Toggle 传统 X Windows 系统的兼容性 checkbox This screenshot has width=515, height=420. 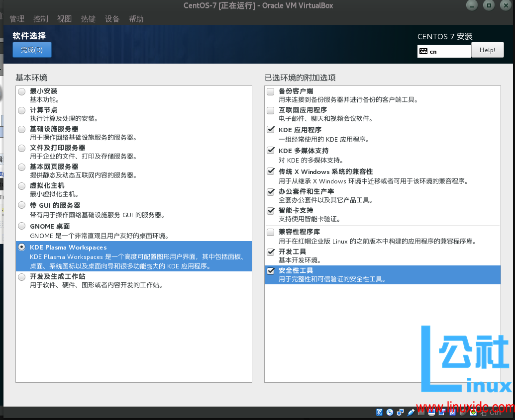(x=271, y=171)
